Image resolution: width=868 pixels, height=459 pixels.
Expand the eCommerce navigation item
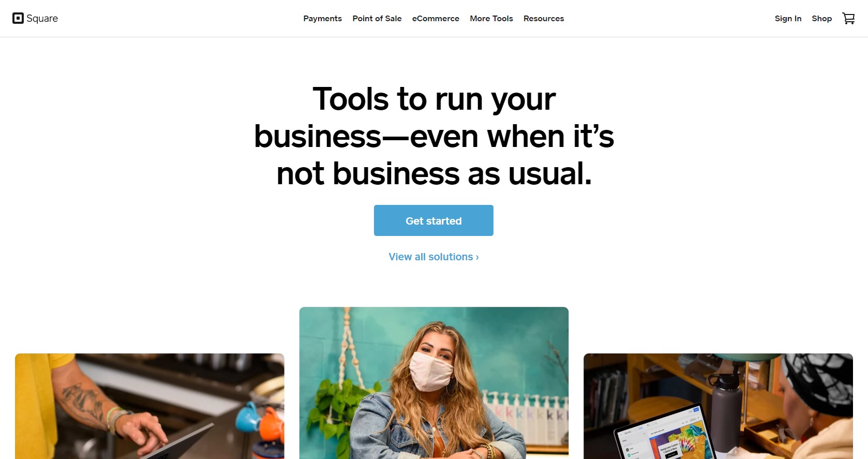coord(436,19)
